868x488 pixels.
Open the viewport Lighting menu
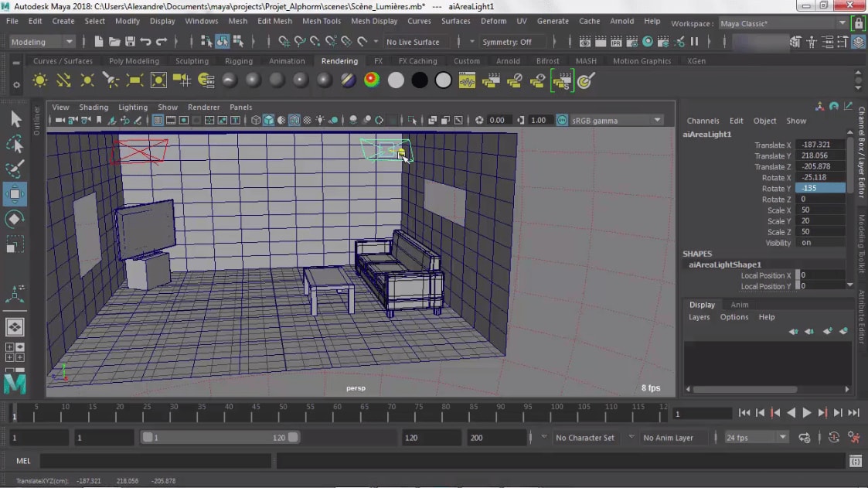point(133,107)
